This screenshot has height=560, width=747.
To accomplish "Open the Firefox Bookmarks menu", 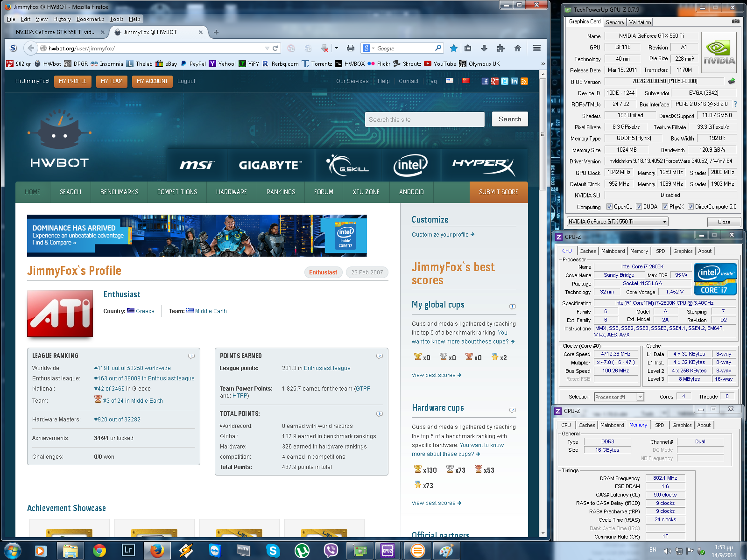I will click(90, 19).
